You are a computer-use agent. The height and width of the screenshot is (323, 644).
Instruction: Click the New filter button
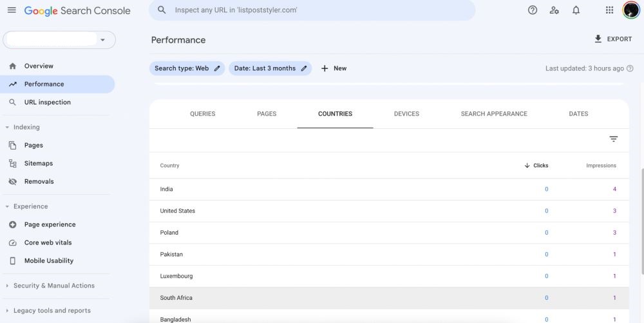(334, 68)
